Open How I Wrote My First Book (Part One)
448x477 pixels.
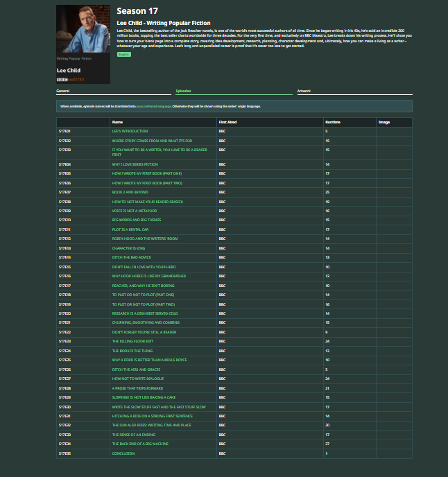(147, 173)
